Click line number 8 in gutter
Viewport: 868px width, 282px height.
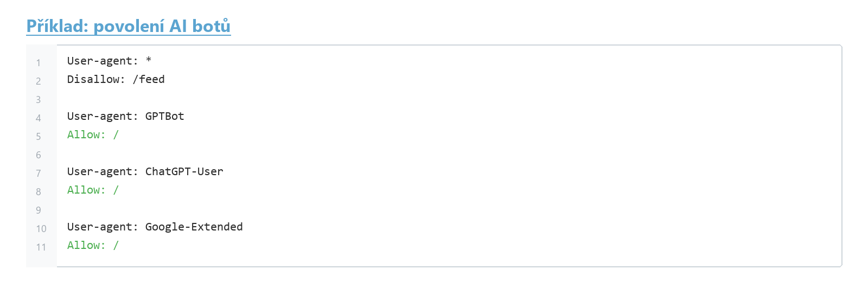point(39,192)
